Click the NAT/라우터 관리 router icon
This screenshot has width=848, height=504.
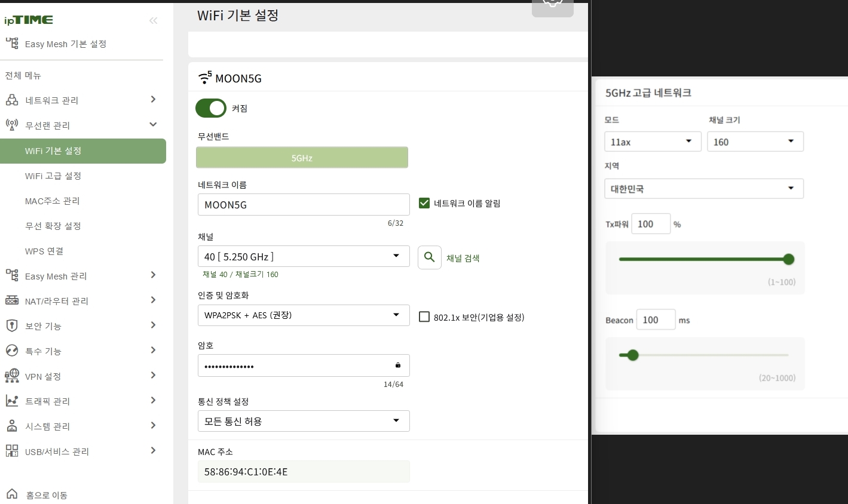(x=12, y=300)
